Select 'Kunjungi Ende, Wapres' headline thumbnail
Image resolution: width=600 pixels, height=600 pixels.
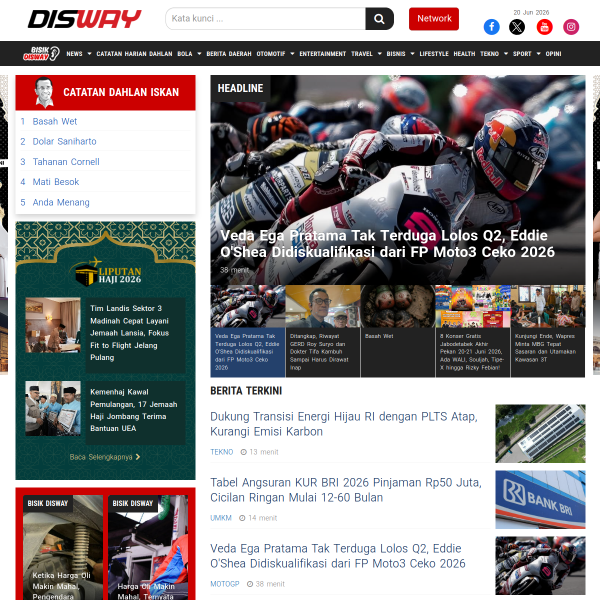[x=548, y=331]
